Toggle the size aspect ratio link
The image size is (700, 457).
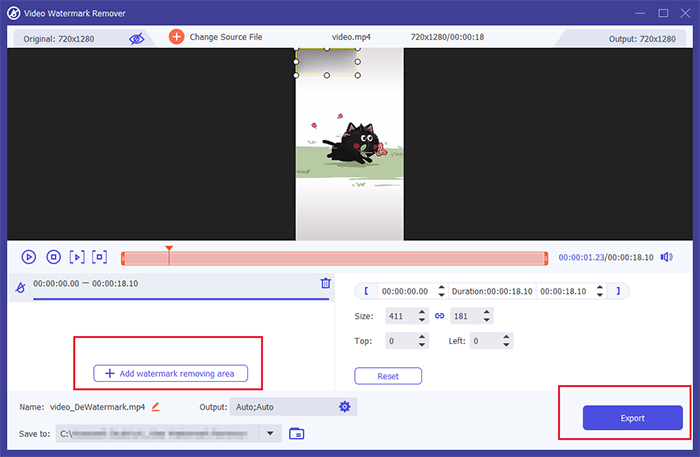click(440, 316)
